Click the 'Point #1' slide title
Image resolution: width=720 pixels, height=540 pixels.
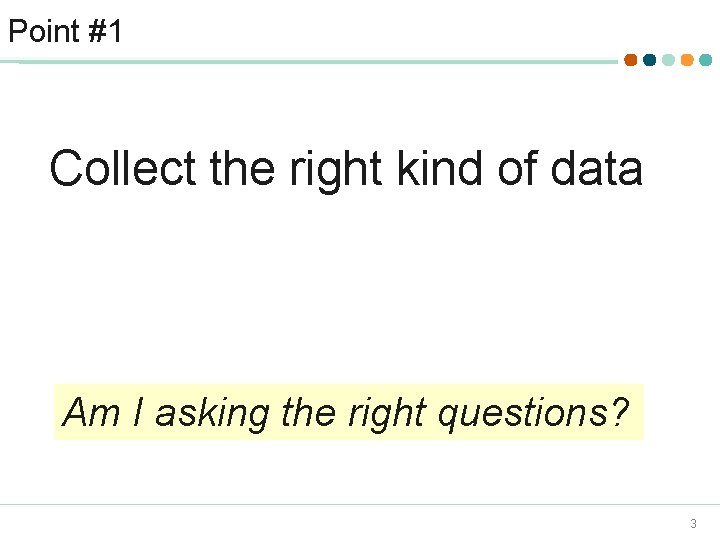[65, 31]
